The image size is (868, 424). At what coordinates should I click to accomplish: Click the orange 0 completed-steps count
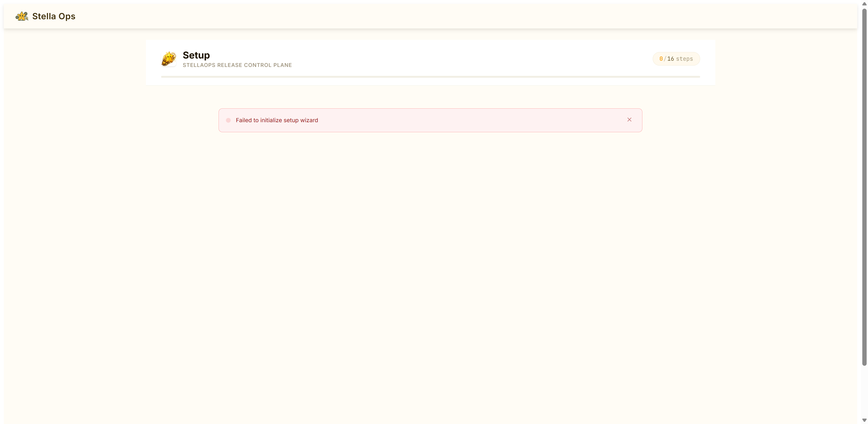[661, 59]
